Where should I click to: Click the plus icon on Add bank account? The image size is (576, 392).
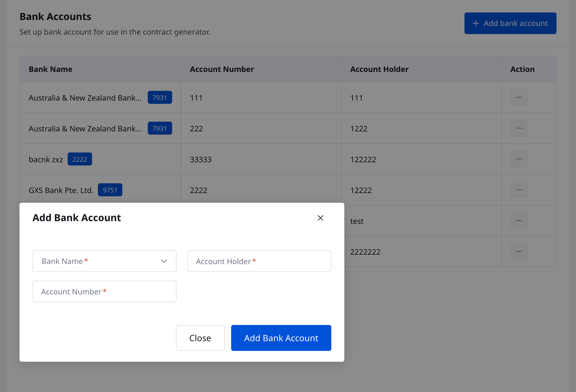click(476, 23)
